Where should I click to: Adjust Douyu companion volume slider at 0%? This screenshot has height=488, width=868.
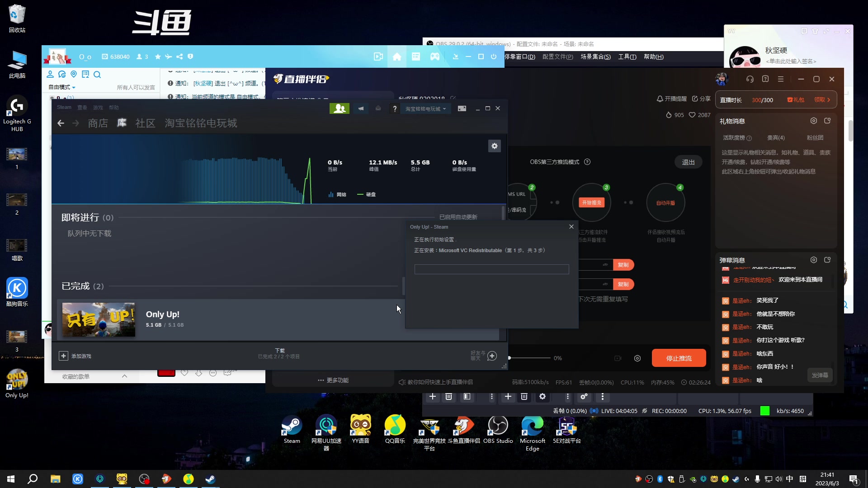530,358
